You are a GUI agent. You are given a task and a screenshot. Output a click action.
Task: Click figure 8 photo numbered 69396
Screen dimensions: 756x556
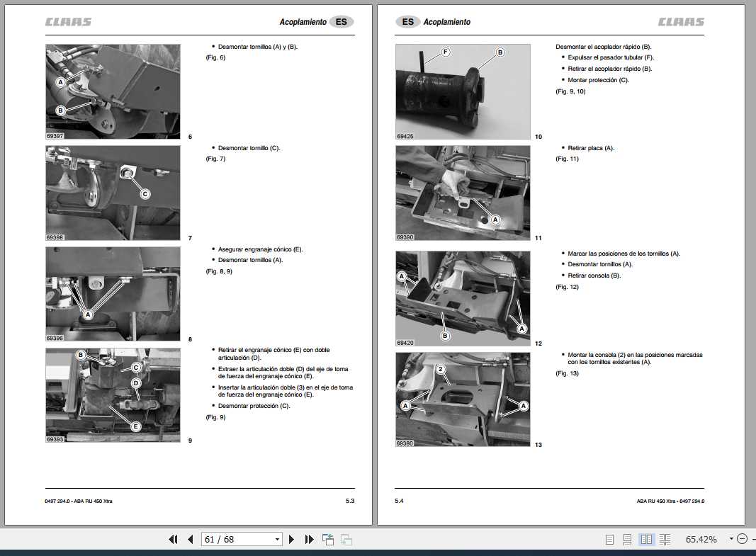click(x=113, y=294)
